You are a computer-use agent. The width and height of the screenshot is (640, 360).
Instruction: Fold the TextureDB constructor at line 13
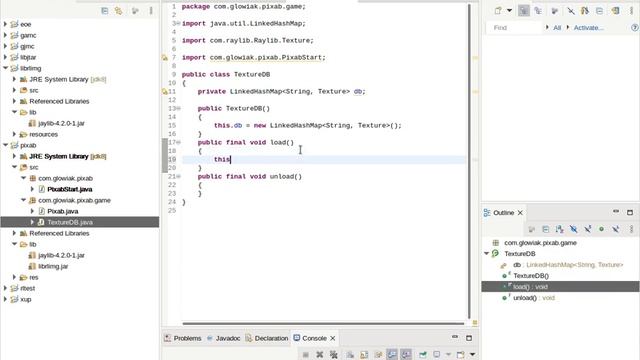click(x=178, y=109)
